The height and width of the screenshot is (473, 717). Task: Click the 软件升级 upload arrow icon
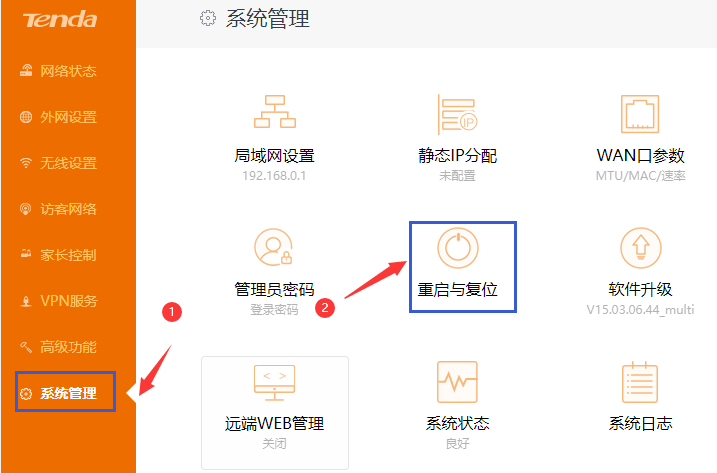click(x=641, y=248)
